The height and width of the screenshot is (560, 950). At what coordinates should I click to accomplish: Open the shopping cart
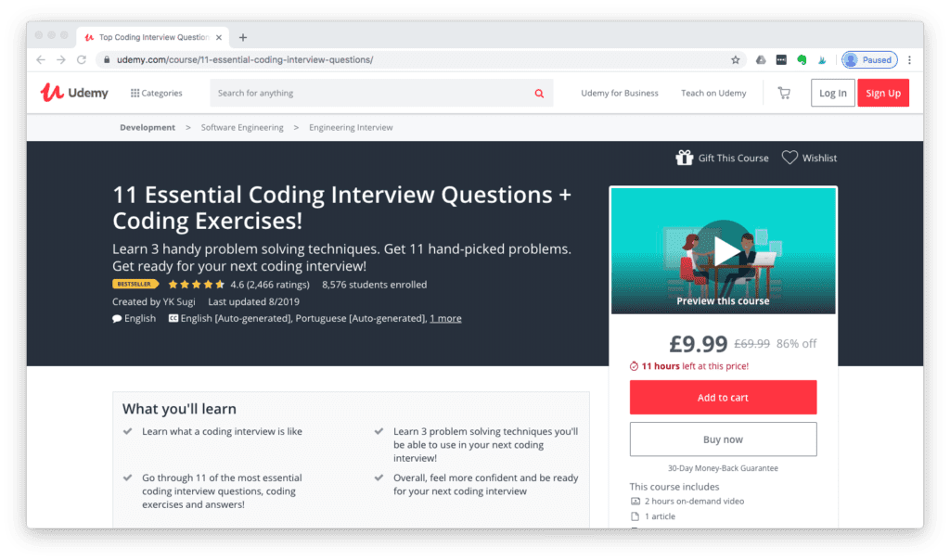(783, 93)
